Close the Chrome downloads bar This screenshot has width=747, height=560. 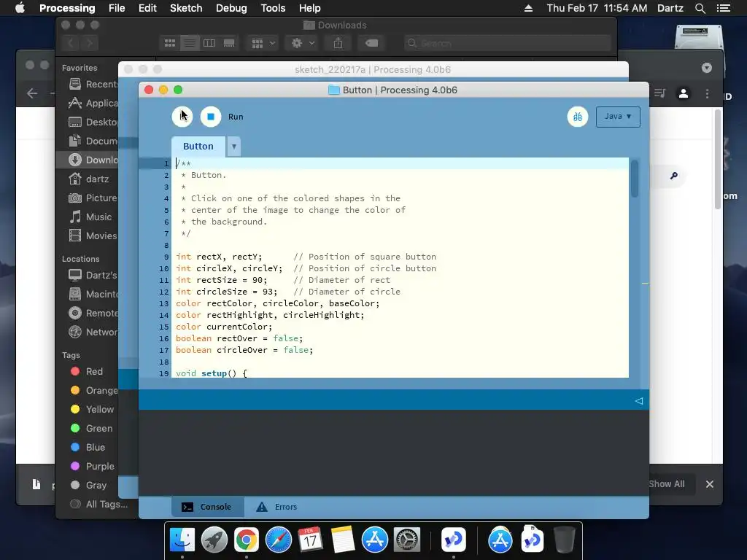coord(709,484)
